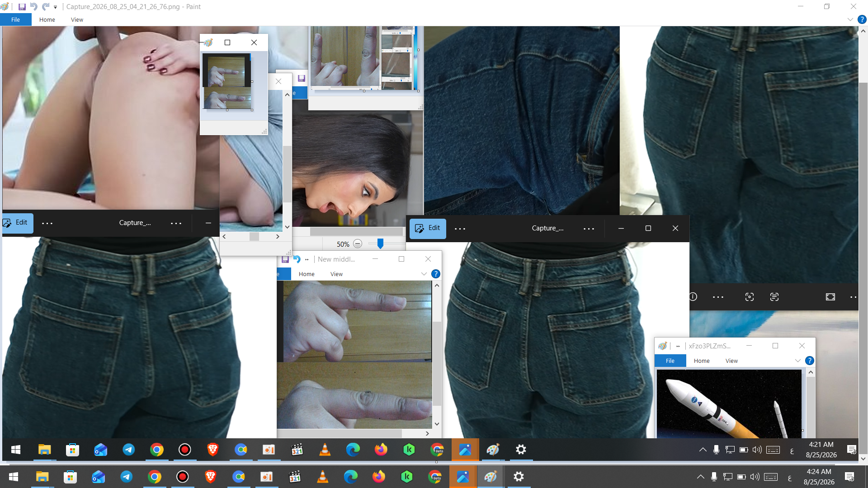The image size is (868, 488).
Task: Open VLC media player from the 4:24 AM taskbar
Action: 323,477
